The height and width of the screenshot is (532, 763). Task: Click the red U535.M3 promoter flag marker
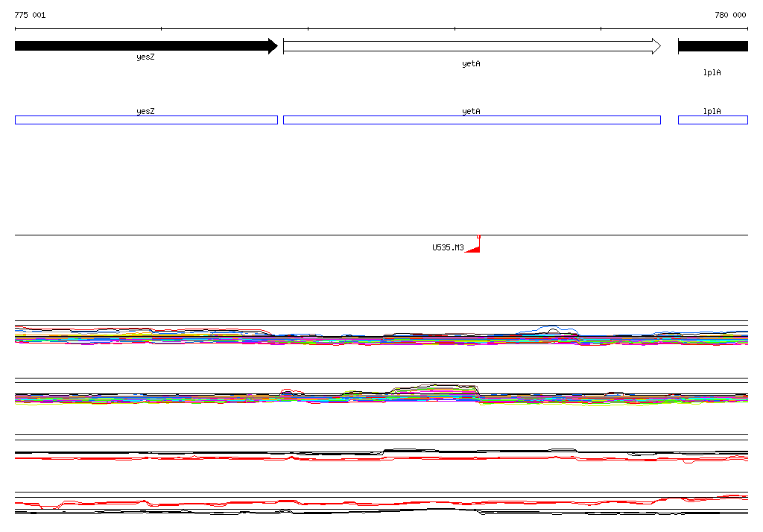click(473, 244)
